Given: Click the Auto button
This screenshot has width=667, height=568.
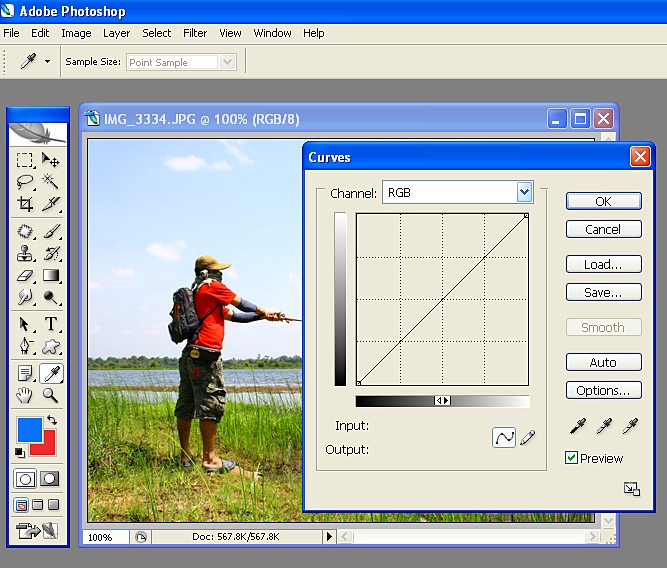Looking at the screenshot, I should (604, 362).
